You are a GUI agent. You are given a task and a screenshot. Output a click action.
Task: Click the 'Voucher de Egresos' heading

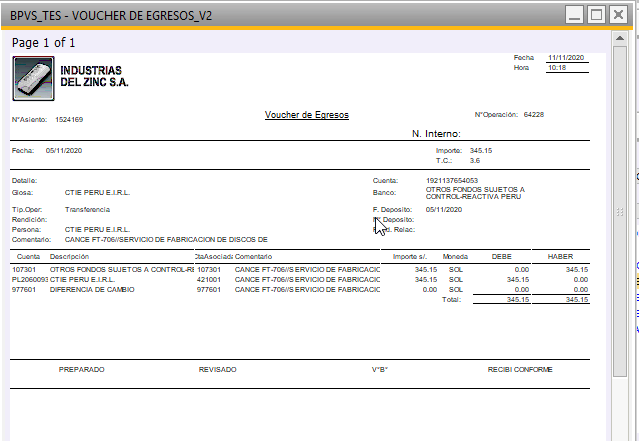pyautogui.click(x=307, y=115)
